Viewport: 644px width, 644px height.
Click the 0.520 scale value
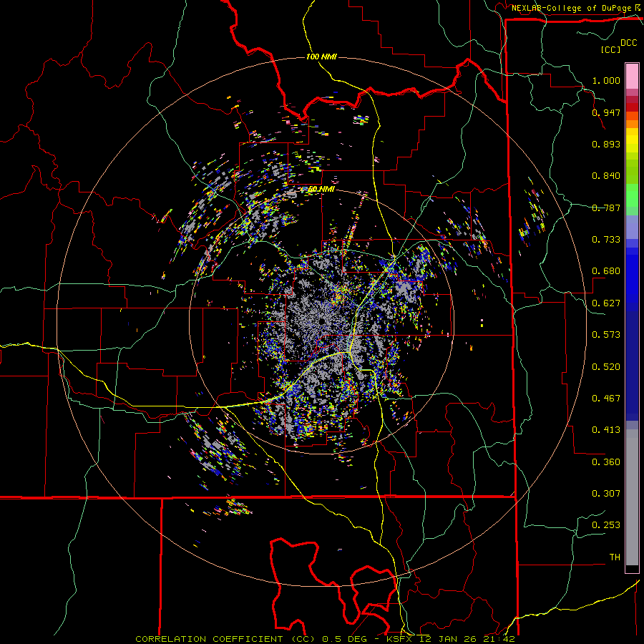[606, 367]
